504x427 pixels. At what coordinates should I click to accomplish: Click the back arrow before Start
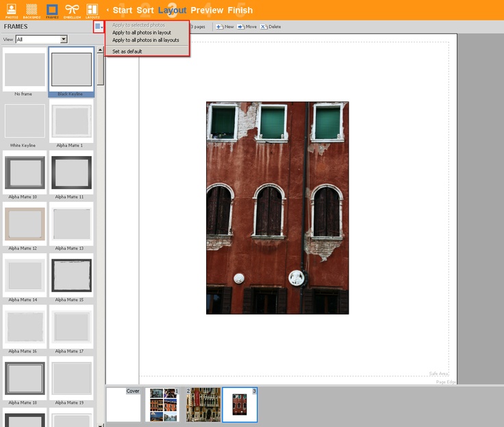[x=108, y=10]
